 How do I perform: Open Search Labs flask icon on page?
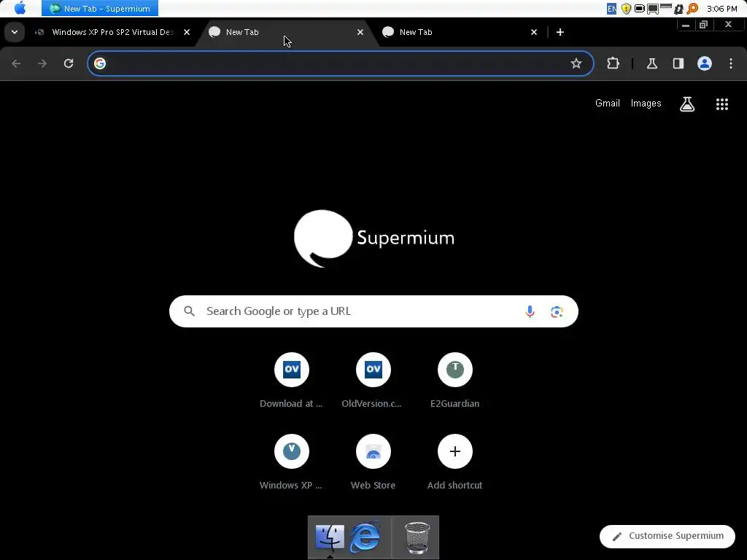point(687,104)
